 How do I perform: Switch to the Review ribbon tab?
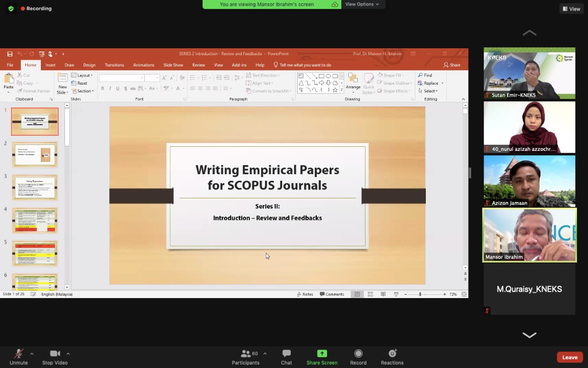(x=198, y=65)
